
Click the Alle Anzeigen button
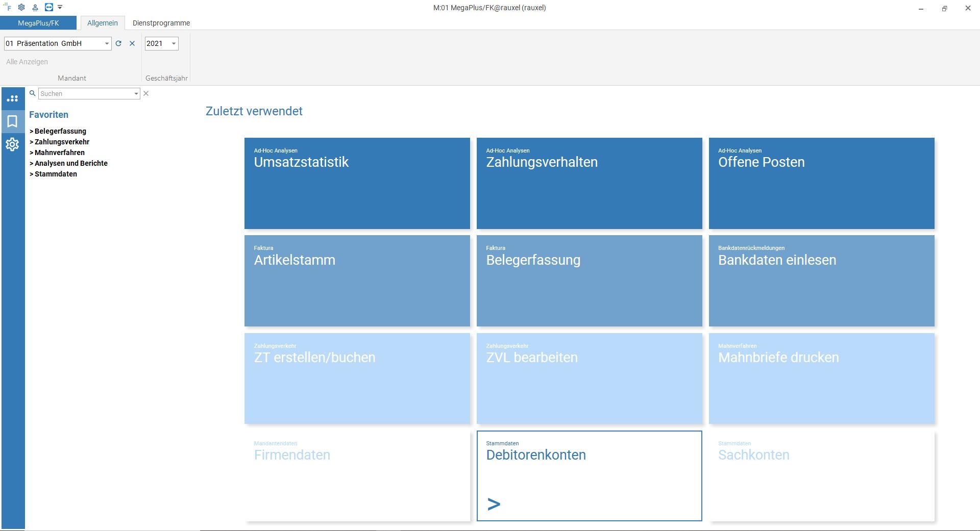pos(27,62)
